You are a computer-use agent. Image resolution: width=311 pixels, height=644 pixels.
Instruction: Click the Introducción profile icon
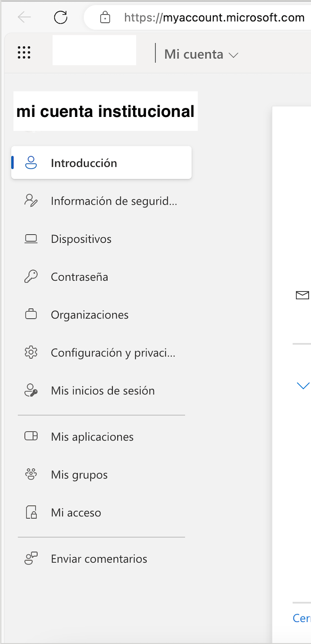(x=31, y=162)
